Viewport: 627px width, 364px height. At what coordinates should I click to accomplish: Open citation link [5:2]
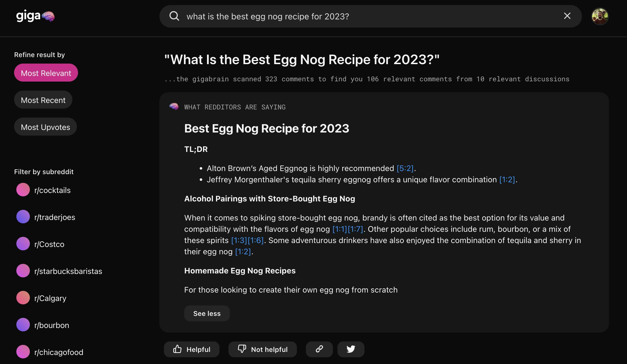pyautogui.click(x=405, y=168)
